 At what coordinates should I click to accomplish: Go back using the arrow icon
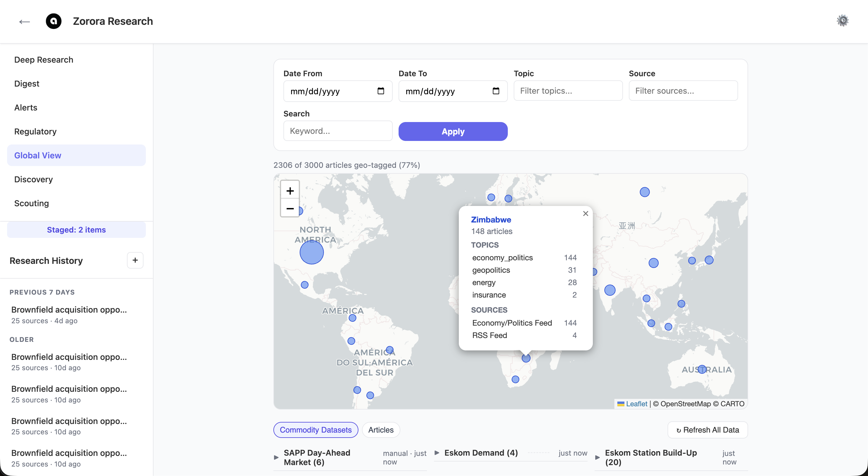click(x=24, y=21)
